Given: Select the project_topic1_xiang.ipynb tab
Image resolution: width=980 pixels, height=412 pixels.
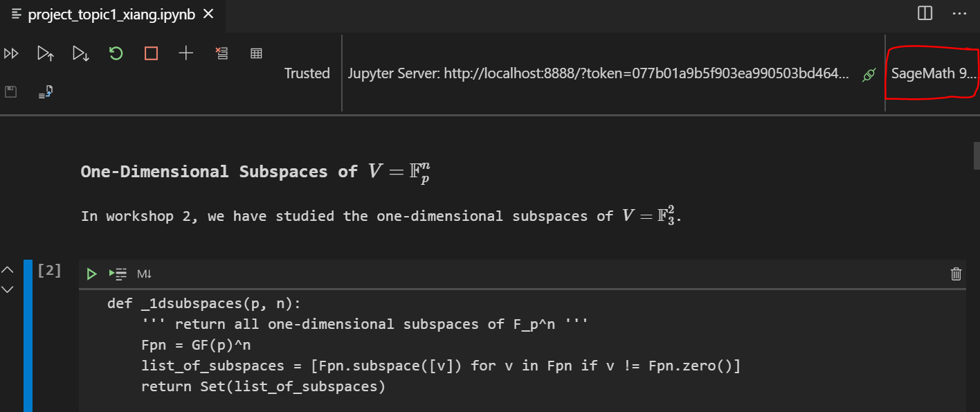Looking at the screenshot, I should pyautogui.click(x=111, y=14).
